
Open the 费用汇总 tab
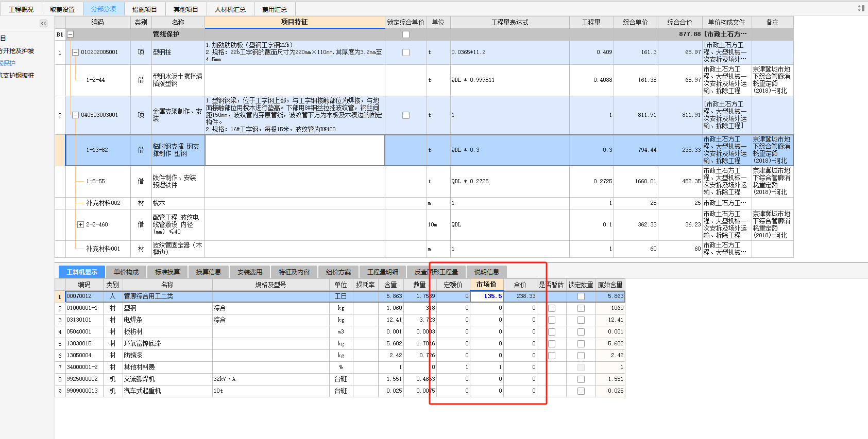[x=275, y=9]
